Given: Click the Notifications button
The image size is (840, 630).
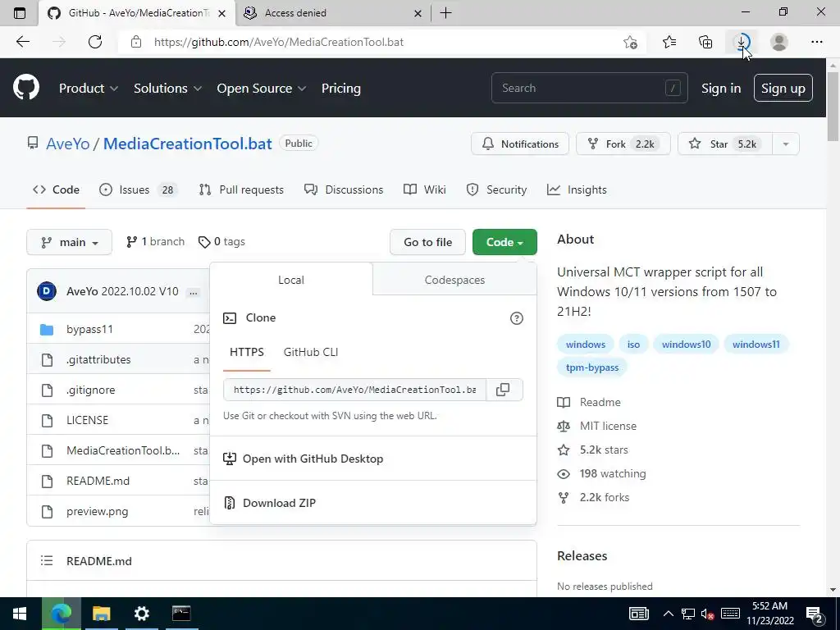Looking at the screenshot, I should pos(520,144).
